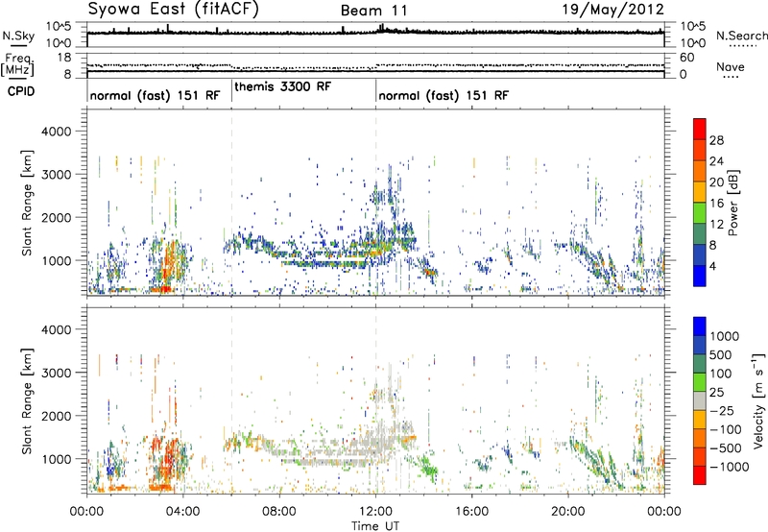
Task: Click the blue bottom swatch of Power colorbar
Action: point(700,276)
